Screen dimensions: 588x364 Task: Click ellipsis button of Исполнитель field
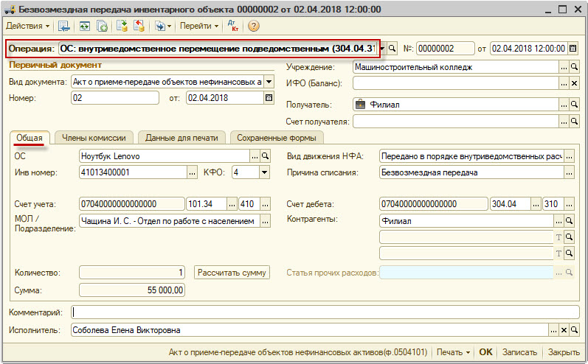(553, 330)
